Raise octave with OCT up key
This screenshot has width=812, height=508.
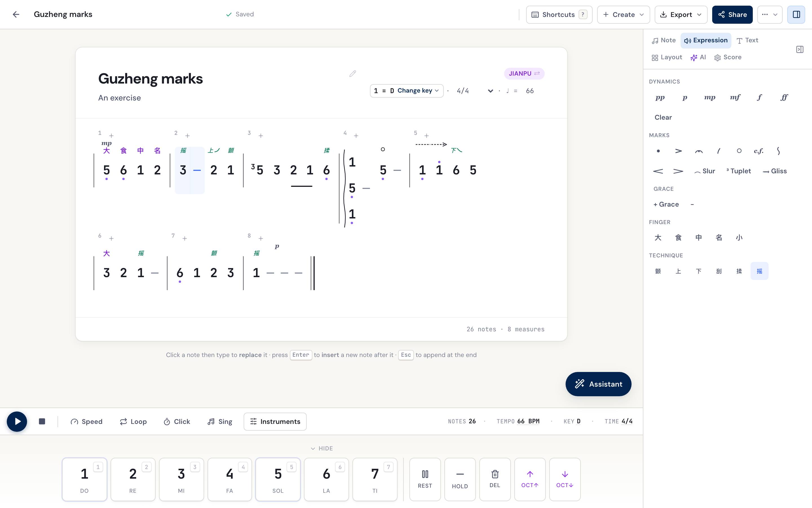(530, 479)
